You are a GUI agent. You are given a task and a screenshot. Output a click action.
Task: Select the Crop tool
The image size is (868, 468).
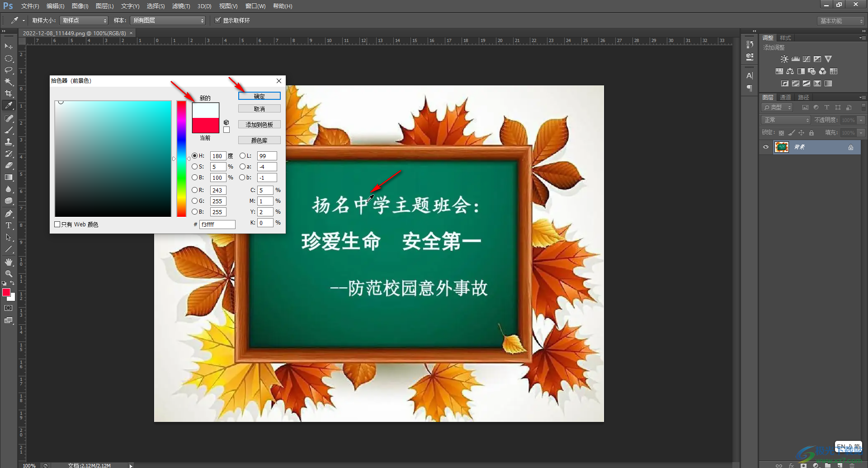[x=9, y=94]
